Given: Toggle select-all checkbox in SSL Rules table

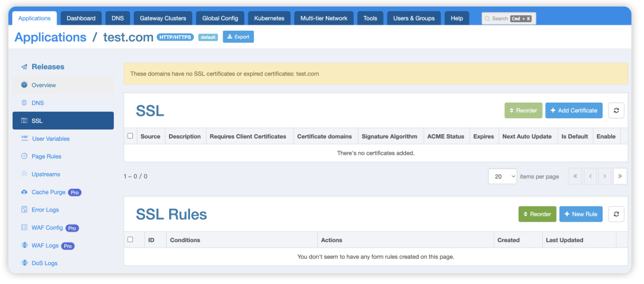Looking at the screenshot, I should (x=130, y=239).
